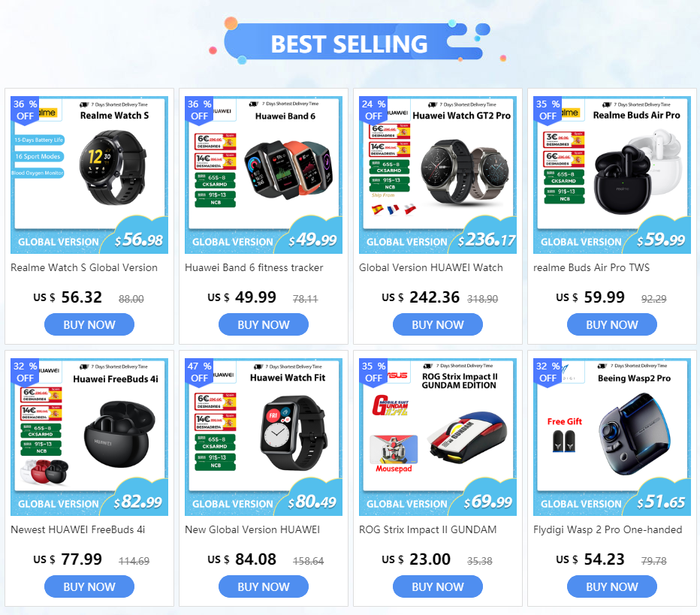The width and height of the screenshot is (700, 615).
Task: Select the Huawei Watch GT2 Pro image
Action: pos(437,175)
